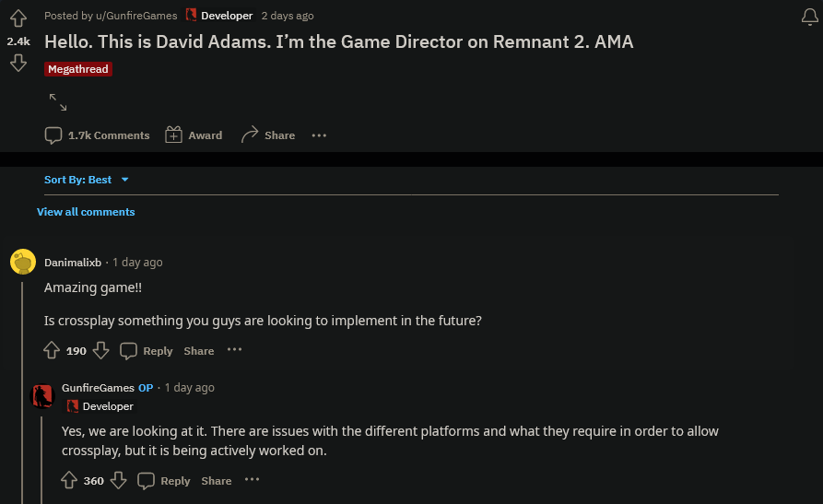The height and width of the screenshot is (504, 823).
Task: Open the post's more options ellipsis
Action: coord(319,135)
